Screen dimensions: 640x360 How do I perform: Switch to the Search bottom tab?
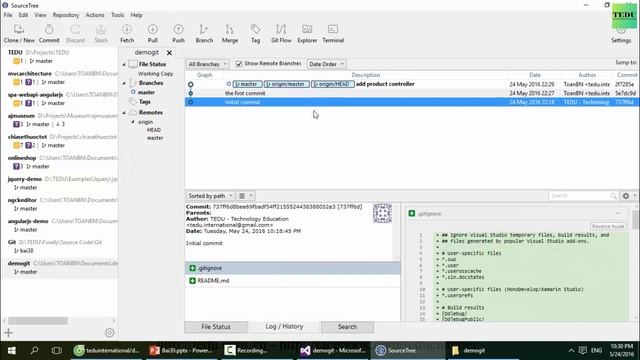pyautogui.click(x=347, y=327)
